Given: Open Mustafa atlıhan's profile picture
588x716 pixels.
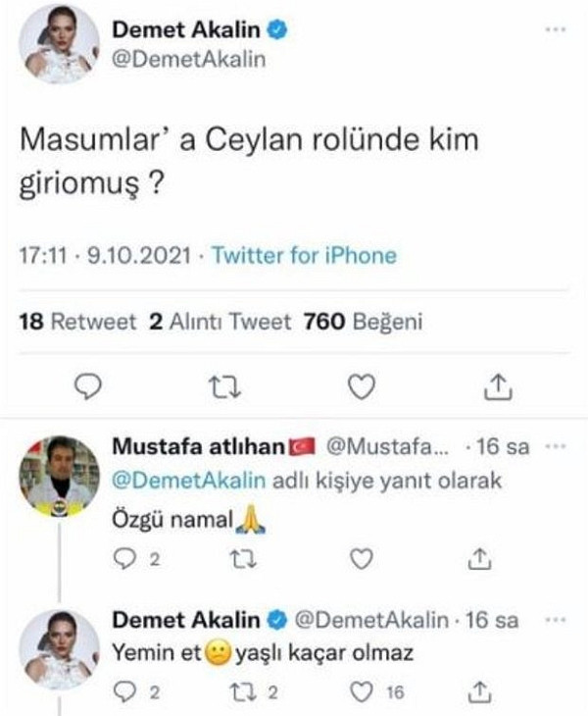Looking at the screenshot, I should click(x=61, y=476).
